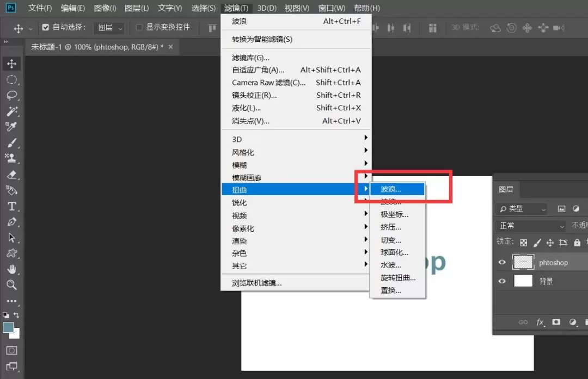This screenshot has height=379, width=588.
Task: Select the Brush tool
Action: 11,143
